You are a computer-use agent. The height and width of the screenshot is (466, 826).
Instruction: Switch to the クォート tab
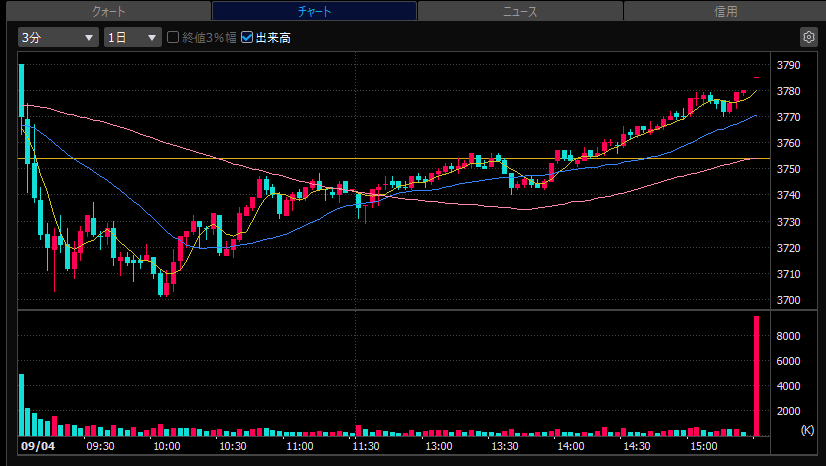click(x=109, y=11)
